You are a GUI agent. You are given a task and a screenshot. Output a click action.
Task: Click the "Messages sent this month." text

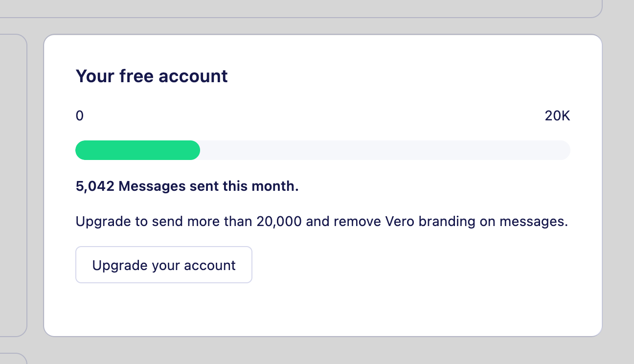[208, 186]
